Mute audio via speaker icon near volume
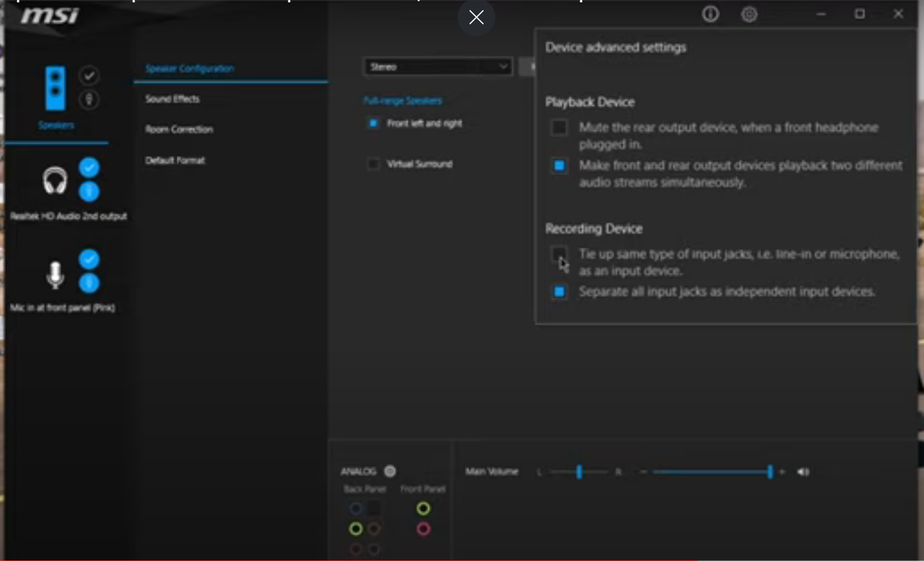924x561 pixels. tap(803, 472)
